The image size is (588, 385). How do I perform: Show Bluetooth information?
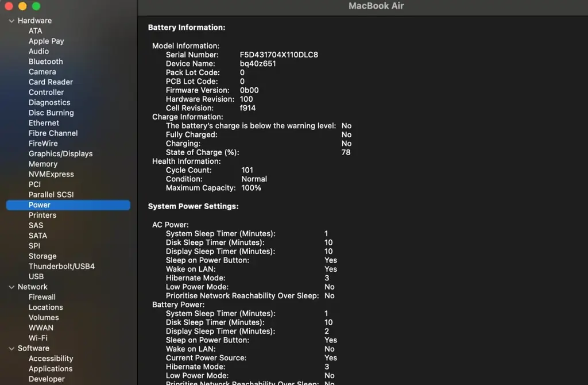point(46,61)
